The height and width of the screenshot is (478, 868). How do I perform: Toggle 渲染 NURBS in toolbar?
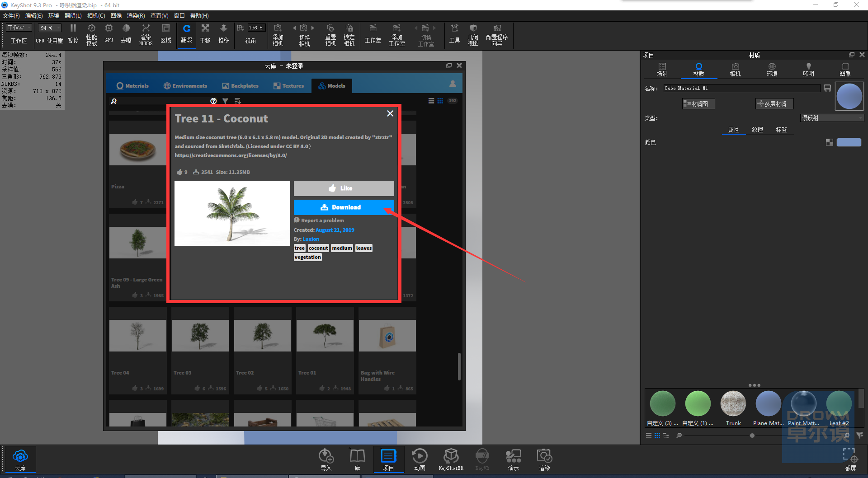(146, 34)
